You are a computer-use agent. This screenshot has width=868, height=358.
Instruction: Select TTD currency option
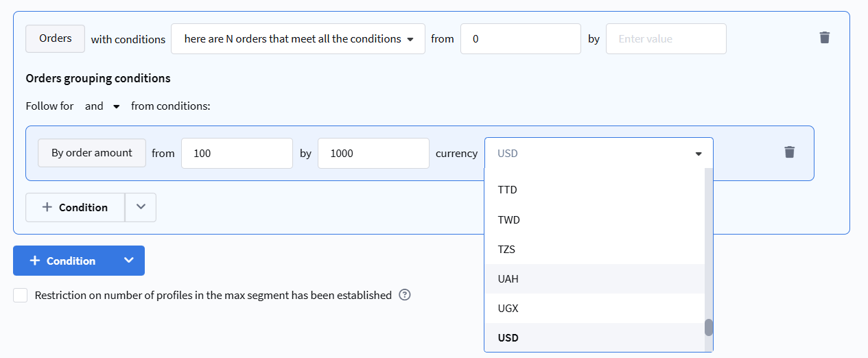[x=508, y=190]
